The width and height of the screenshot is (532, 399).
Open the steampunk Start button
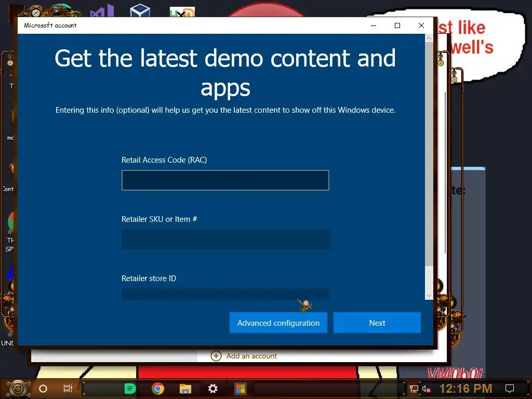coord(19,389)
